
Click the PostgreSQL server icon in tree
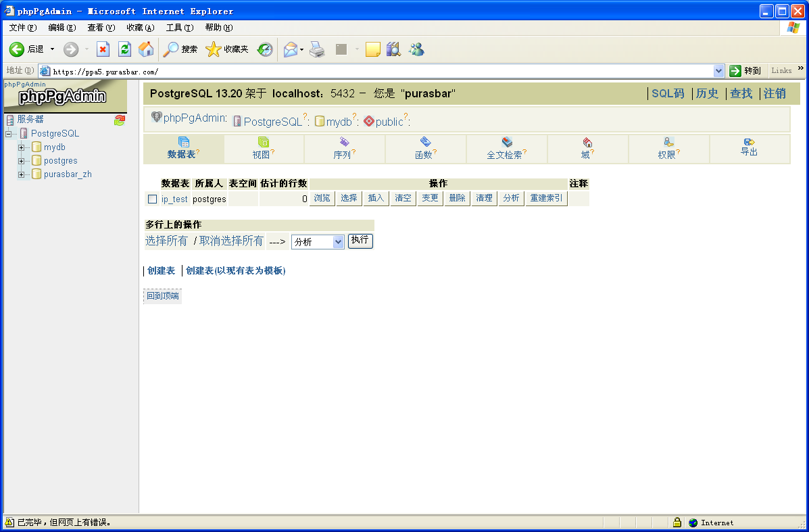click(x=24, y=133)
